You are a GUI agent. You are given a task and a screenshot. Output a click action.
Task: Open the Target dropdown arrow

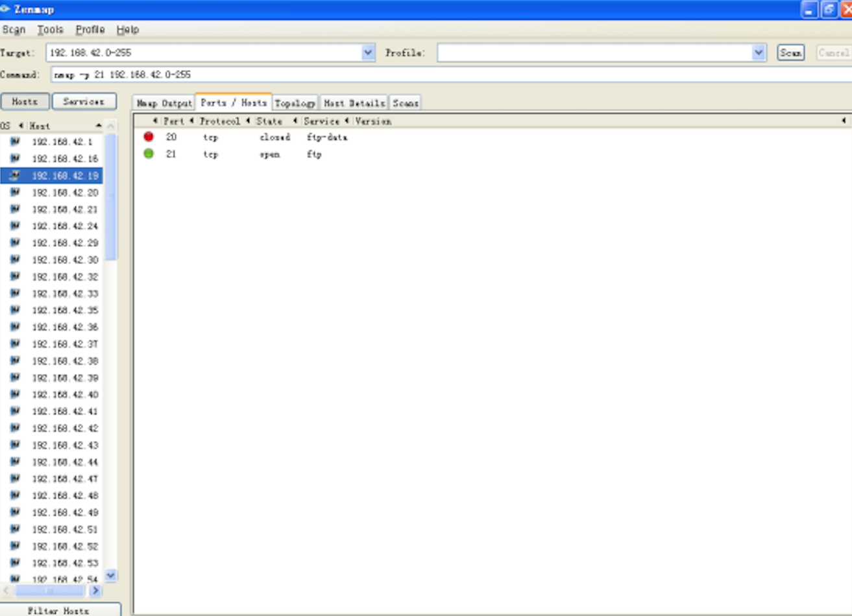pos(368,53)
